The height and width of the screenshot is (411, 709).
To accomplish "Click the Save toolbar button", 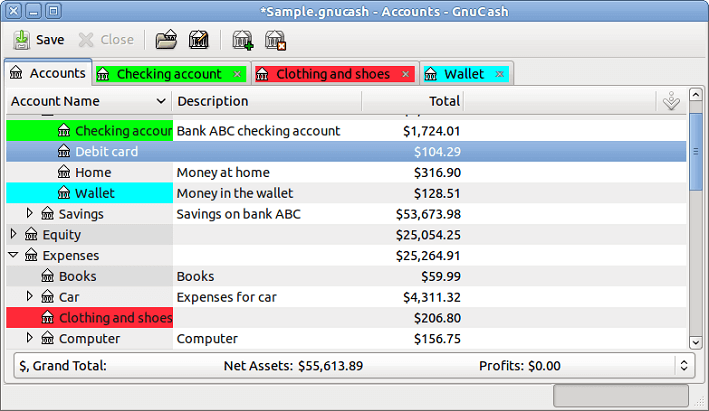I will click(x=39, y=40).
